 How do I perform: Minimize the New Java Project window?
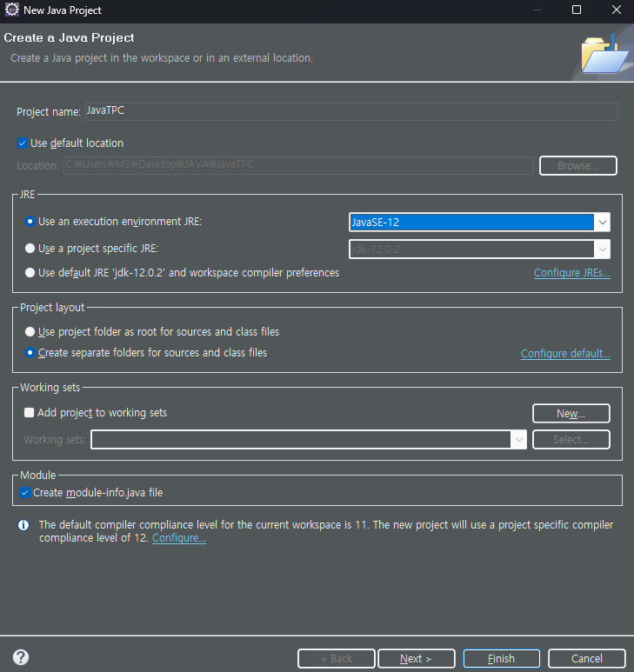click(x=537, y=10)
